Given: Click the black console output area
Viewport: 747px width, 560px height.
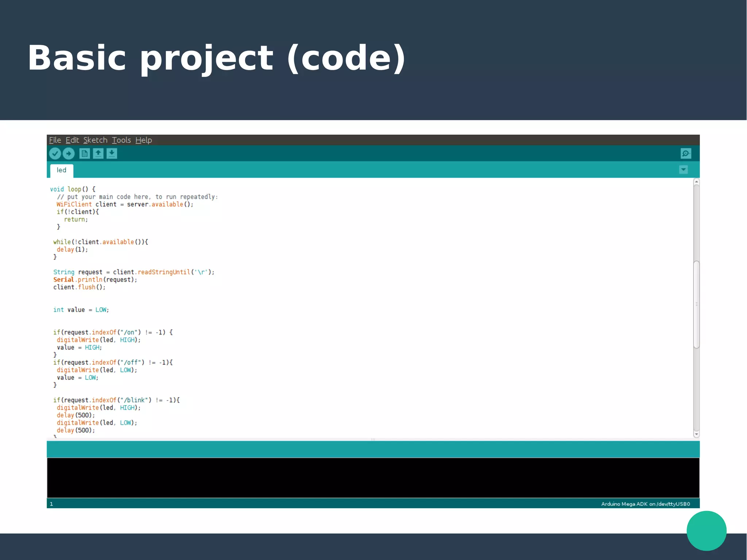Looking at the screenshot, I should (x=373, y=478).
